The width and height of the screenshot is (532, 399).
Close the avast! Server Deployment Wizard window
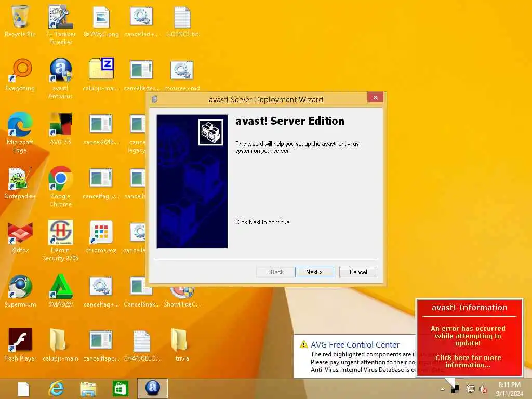coord(375,98)
